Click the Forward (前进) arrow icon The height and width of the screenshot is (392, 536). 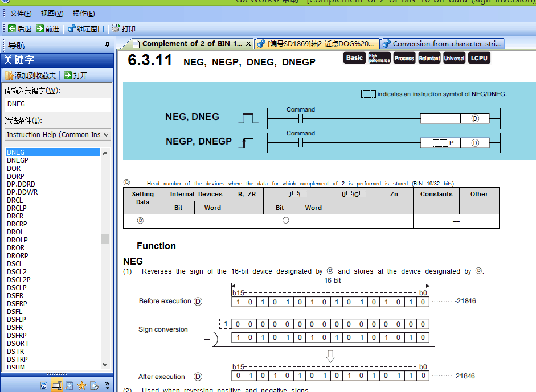(x=40, y=28)
